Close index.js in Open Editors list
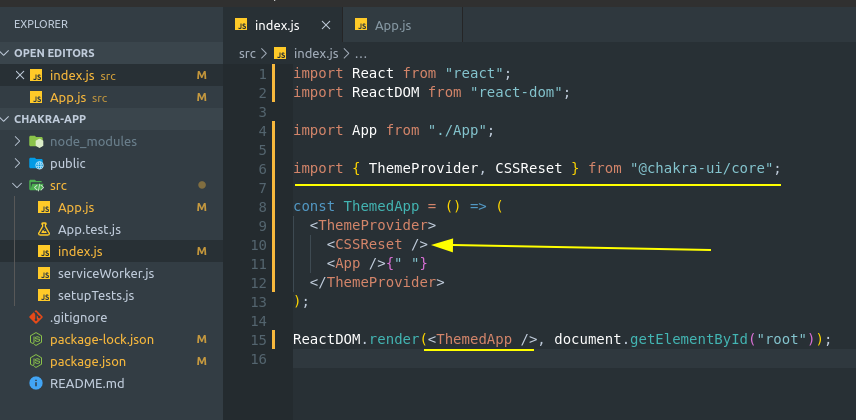Screen dimensions: 856x420 (x=20, y=75)
